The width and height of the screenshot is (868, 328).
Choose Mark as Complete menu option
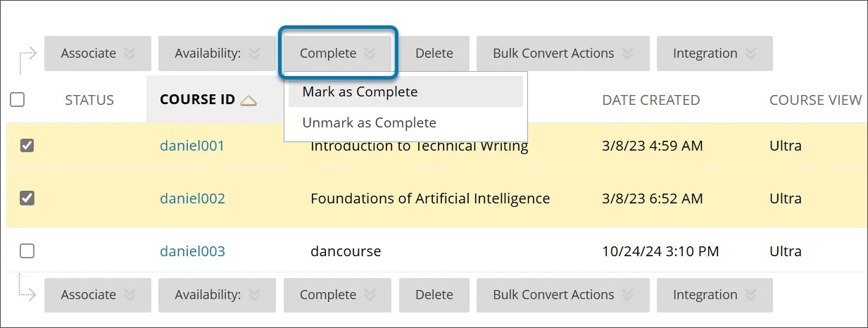tap(360, 92)
